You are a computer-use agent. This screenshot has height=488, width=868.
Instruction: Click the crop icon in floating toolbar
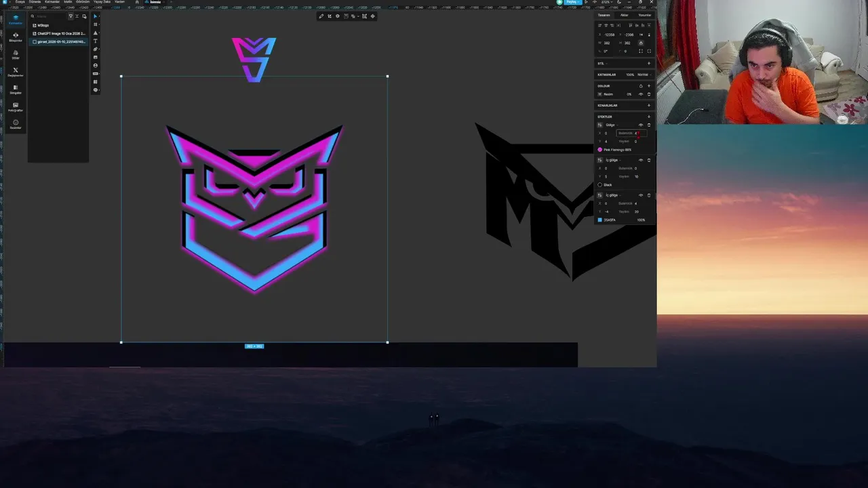[330, 16]
